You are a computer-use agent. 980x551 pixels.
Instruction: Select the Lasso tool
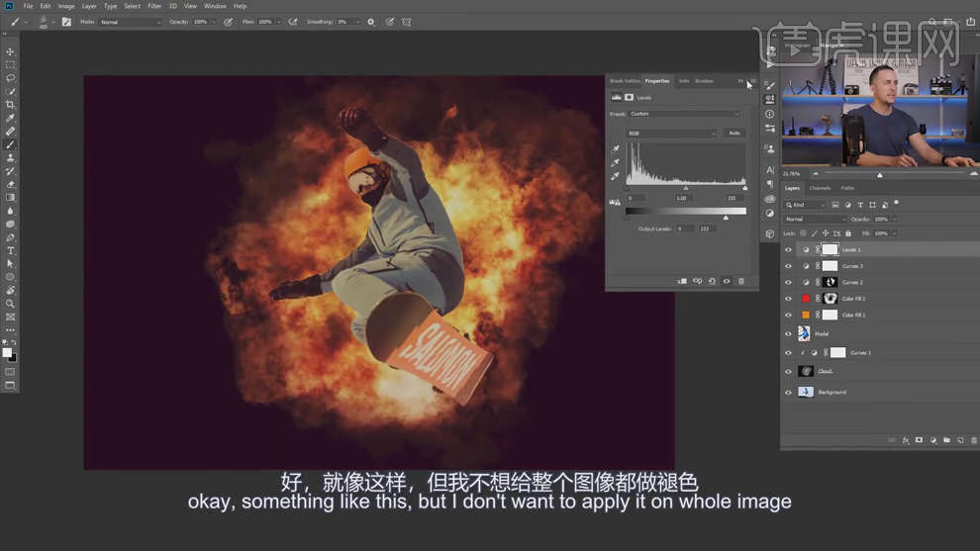pyautogui.click(x=10, y=78)
